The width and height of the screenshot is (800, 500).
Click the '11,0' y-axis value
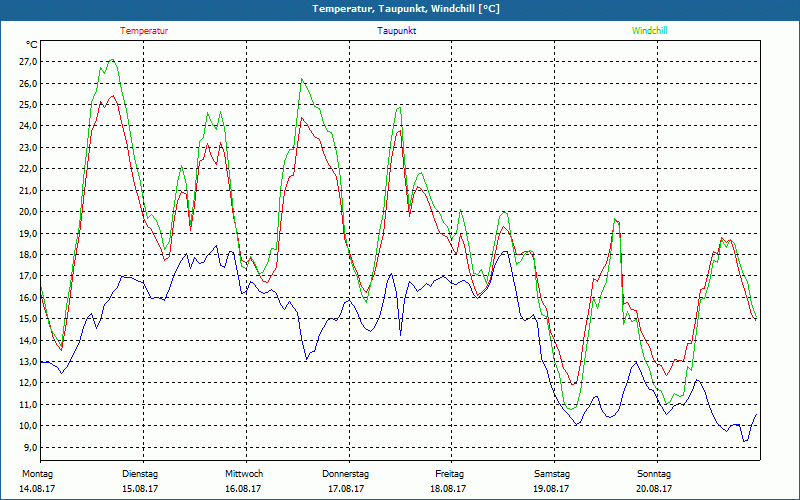[29, 405]
